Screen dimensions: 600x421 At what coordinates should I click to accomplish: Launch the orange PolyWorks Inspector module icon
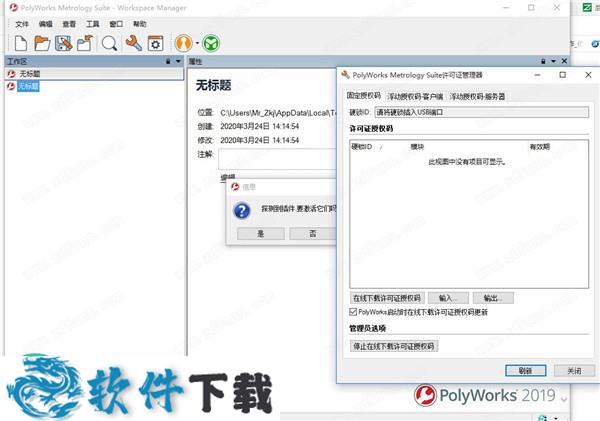(x=184, y=43)
